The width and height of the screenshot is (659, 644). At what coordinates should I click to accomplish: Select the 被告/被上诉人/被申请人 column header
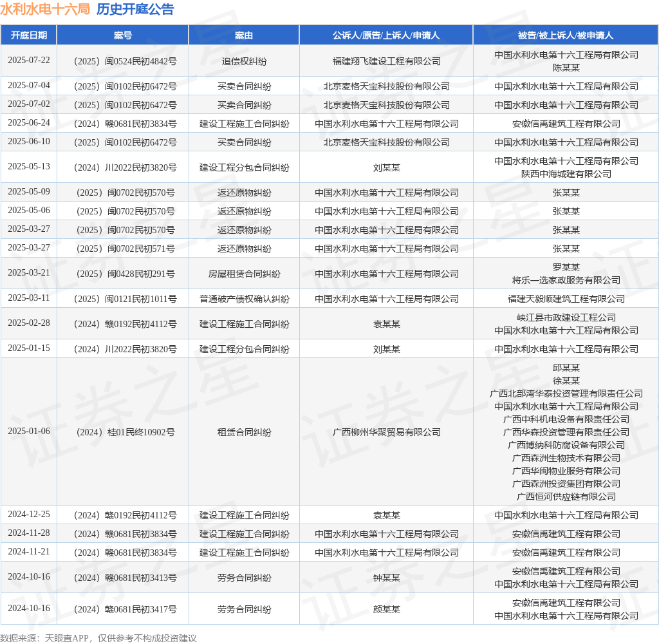click(566, 35)
